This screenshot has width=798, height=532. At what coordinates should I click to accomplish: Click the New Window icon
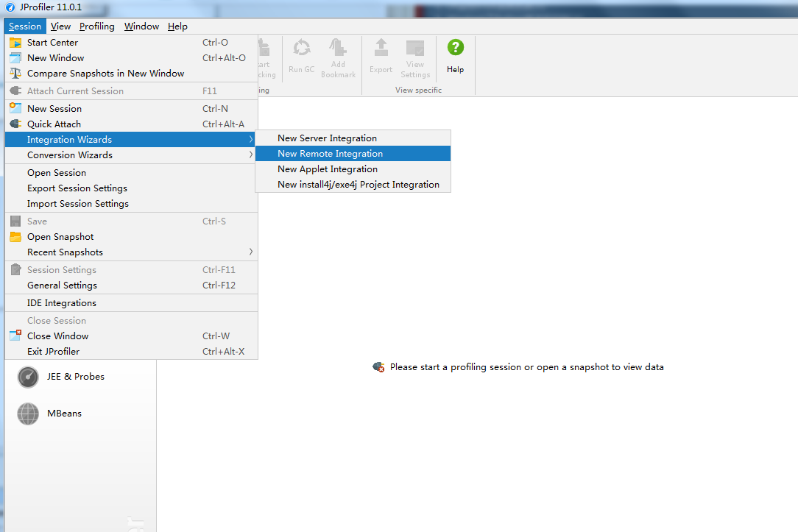[x=15, y=58]
